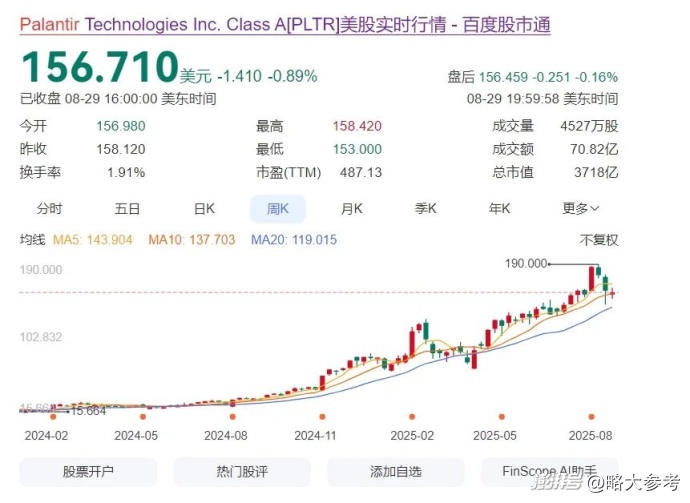Show the 年K yearly chart
The width and height of the screenshot is (690, 503).
pyautogui.click(x=499, y=208)
